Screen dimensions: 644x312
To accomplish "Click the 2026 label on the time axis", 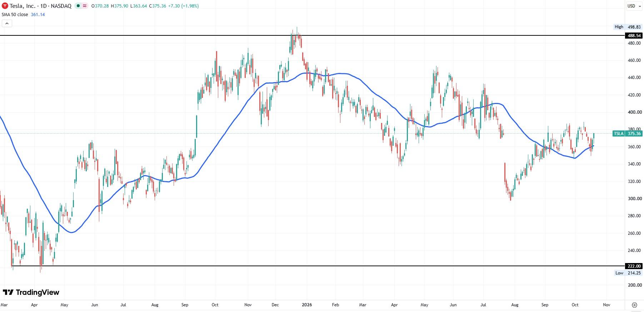I will pyautogui.click(x=307, y=305).
